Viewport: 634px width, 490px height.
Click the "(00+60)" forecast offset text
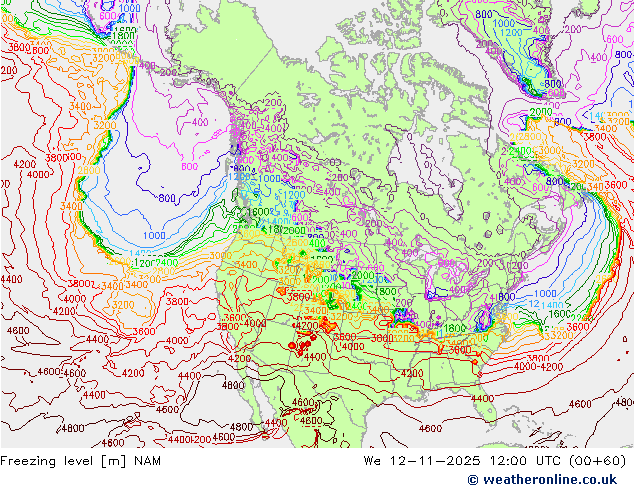click(598, 461)
